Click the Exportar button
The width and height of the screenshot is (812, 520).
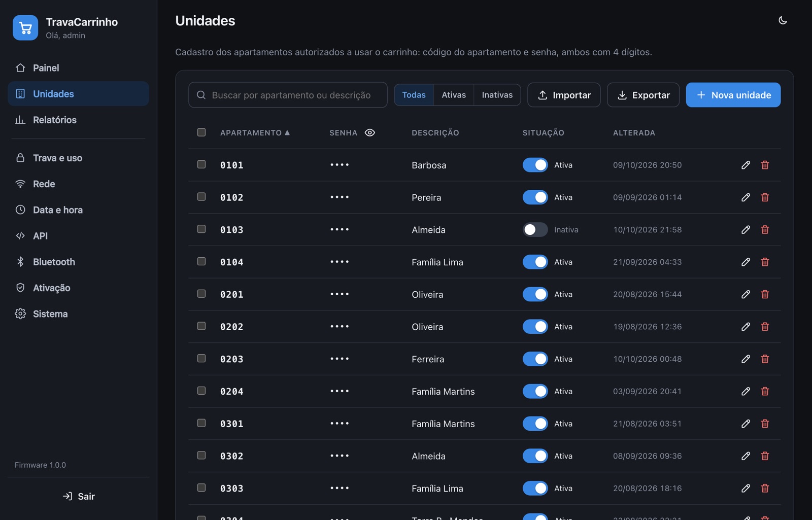pos(643,95)
